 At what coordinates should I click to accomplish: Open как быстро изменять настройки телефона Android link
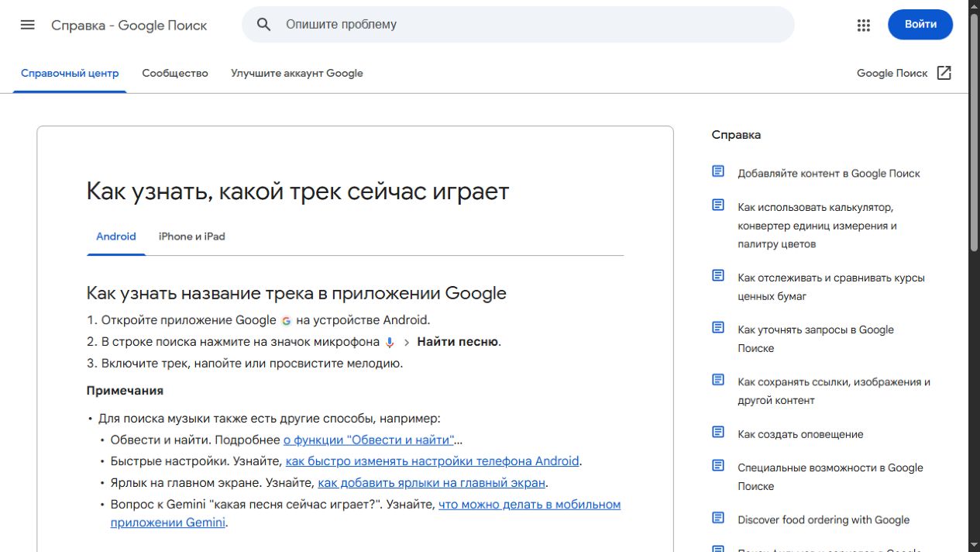click(432, 461)
